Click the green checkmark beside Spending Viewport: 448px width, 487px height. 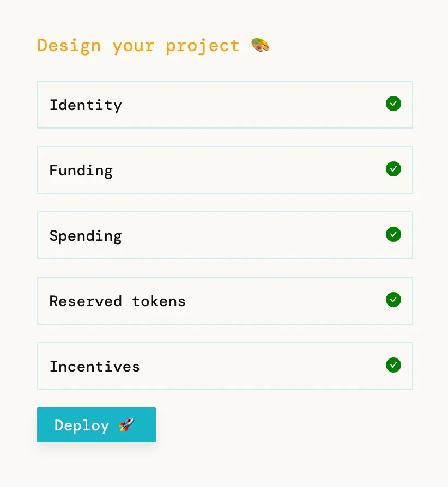(393, 234)
